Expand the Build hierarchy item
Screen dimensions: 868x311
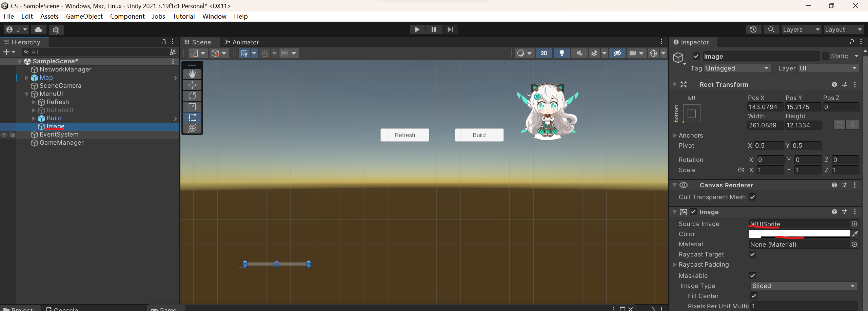pyautogui.click(x=34, y=118)
